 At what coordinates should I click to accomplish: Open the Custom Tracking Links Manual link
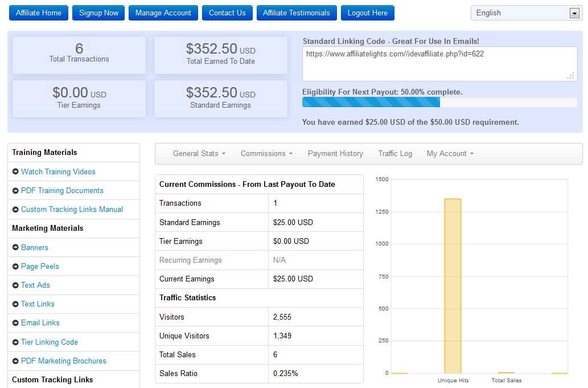click(72, 210)
